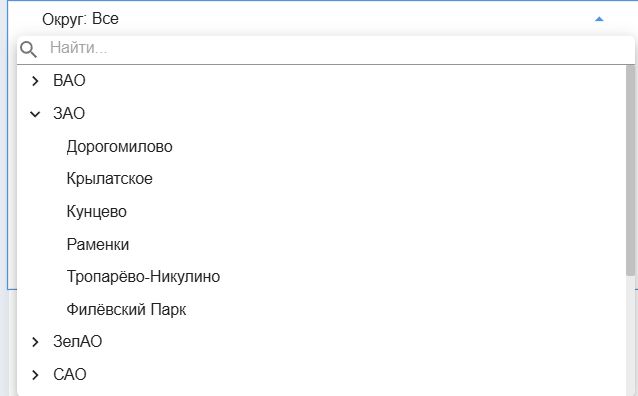The image size is (638, 396).
Task: Expand the ЗелАО group chevron
Action: coord(35,342)
